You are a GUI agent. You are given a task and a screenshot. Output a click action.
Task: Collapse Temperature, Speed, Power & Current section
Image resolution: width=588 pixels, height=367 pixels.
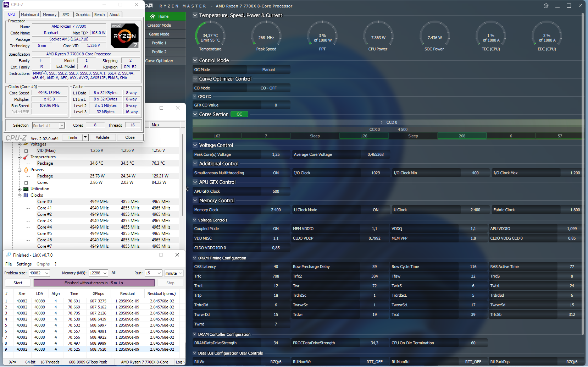[195, 15]
